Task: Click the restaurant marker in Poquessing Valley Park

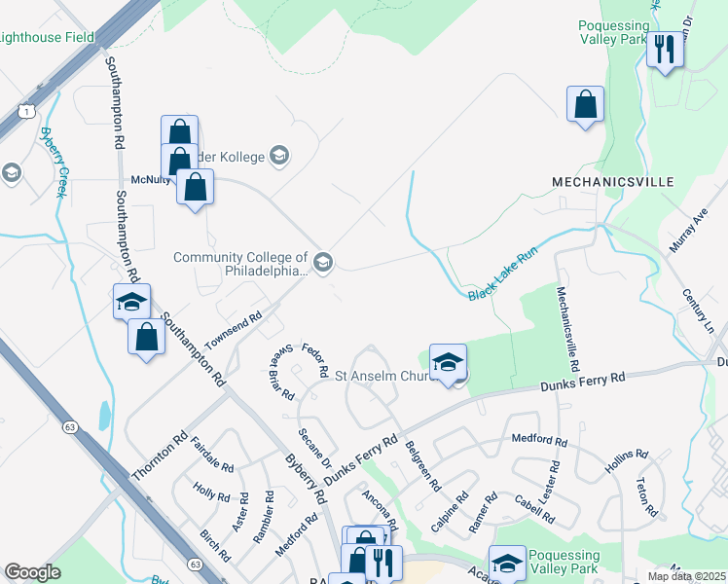Action: [x=665, y=53]
